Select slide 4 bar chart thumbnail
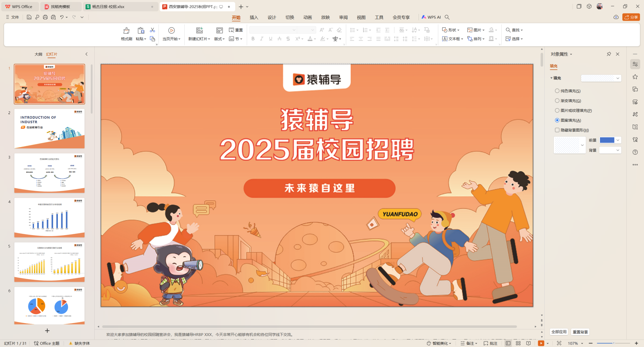Image resolution: width=644 pixels, height=347 pixels. point(49,218)
